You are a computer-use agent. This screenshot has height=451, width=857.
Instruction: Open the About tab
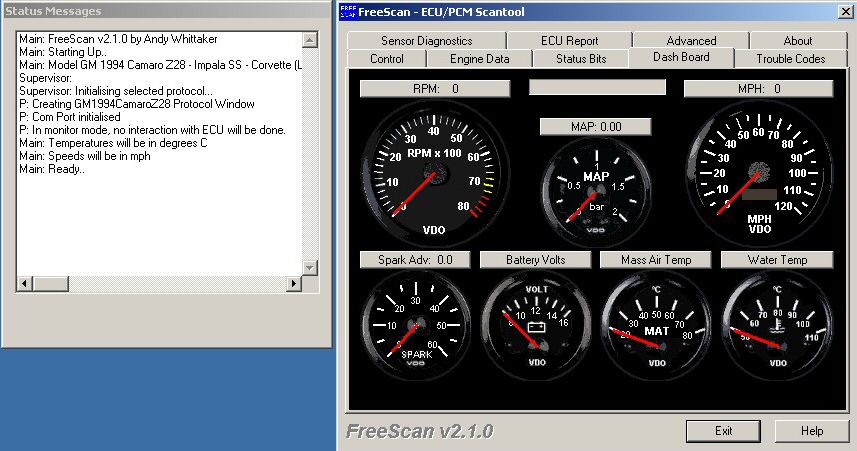tap(798, 40)
